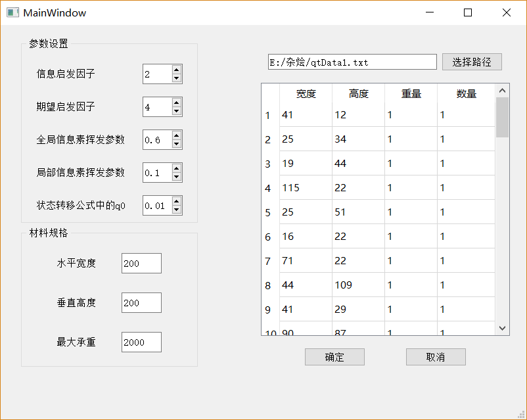Increase 期望启发因子 value with up arrow
Screen dimensions: 527x420
point(177,103)
